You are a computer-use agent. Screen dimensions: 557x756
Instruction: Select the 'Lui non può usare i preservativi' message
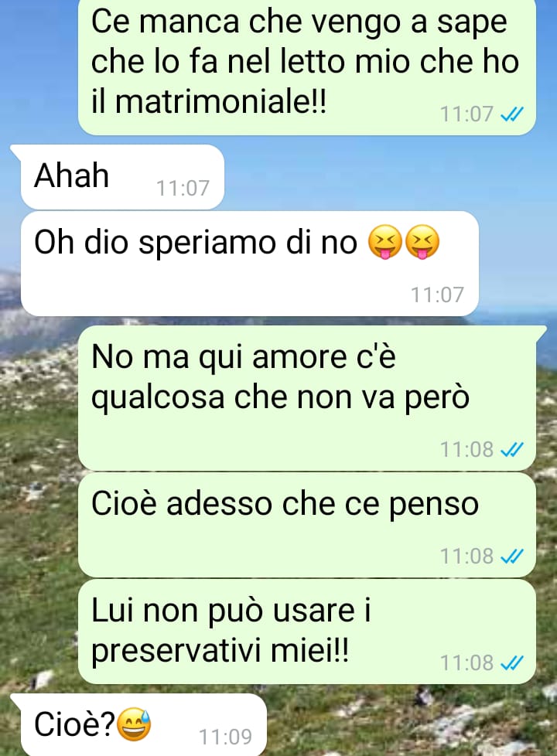point(307,631)
